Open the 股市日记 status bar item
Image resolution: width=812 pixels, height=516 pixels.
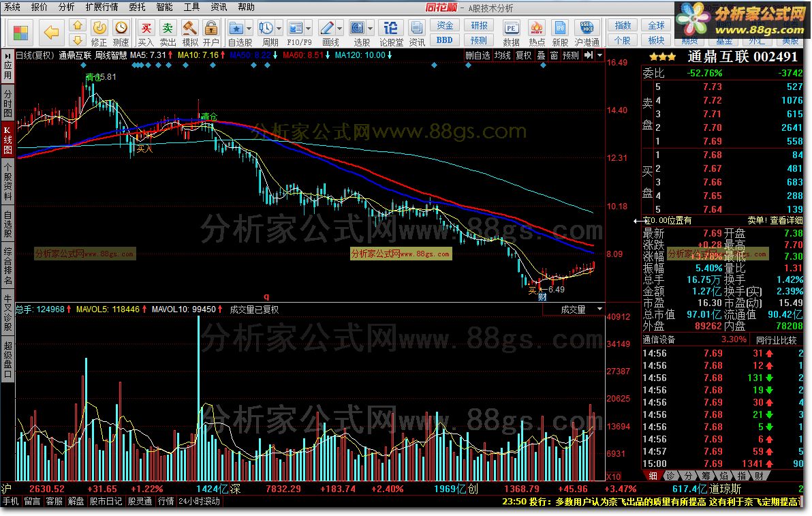click(106, 502)
